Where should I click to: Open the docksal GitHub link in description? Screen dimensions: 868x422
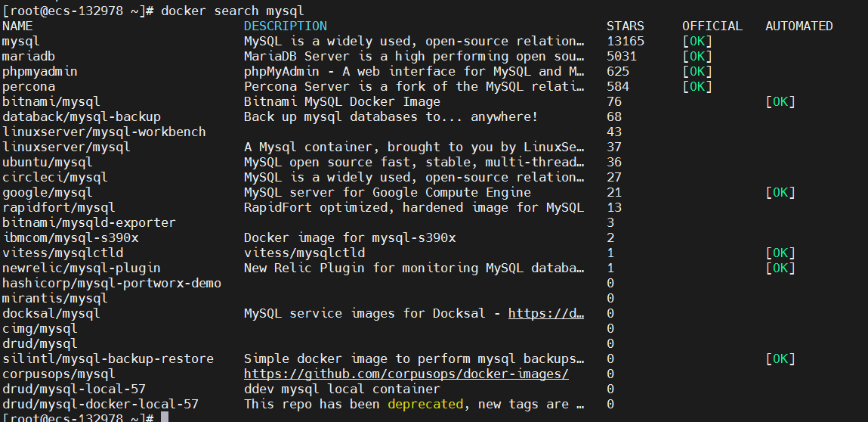tap(546, 313)
